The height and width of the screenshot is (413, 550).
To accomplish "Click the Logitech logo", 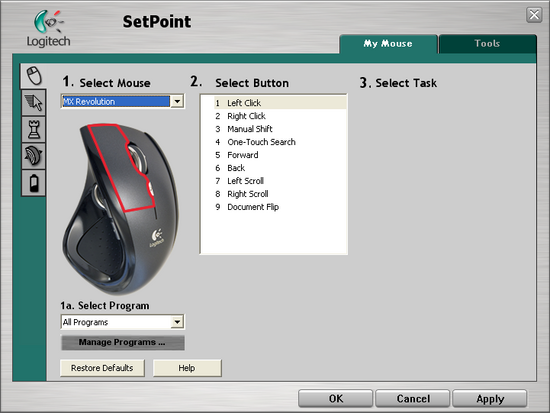I will tap(48, 29).
